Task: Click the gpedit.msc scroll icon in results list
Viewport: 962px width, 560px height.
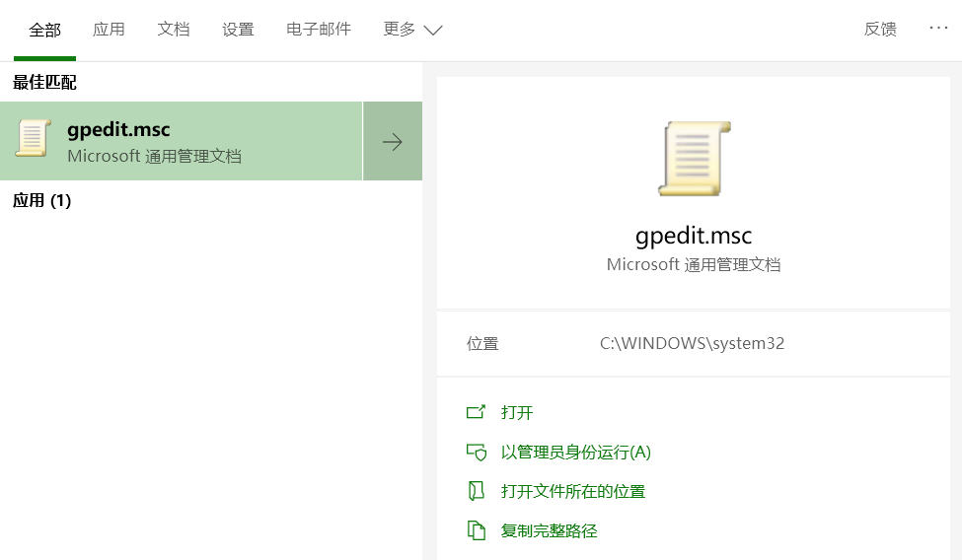Action: [33, 138]
